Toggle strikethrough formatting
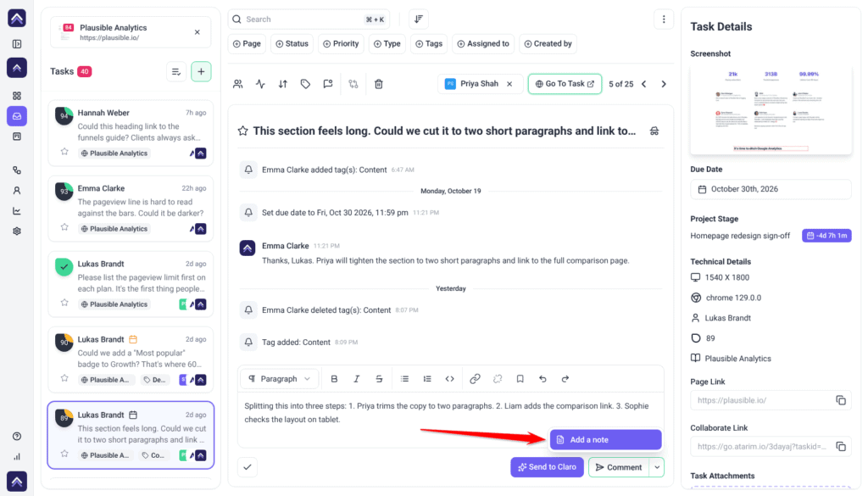868x496 pixels. click(379, 379)
